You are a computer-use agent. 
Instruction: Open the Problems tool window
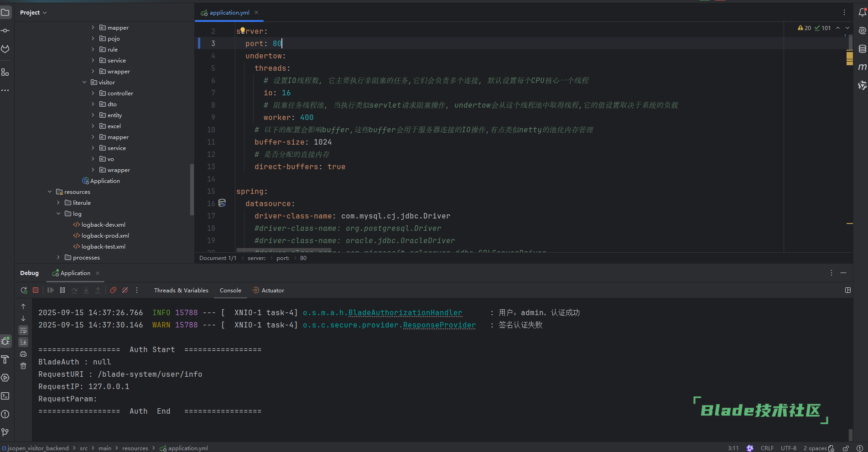click(x=5, y=414)
